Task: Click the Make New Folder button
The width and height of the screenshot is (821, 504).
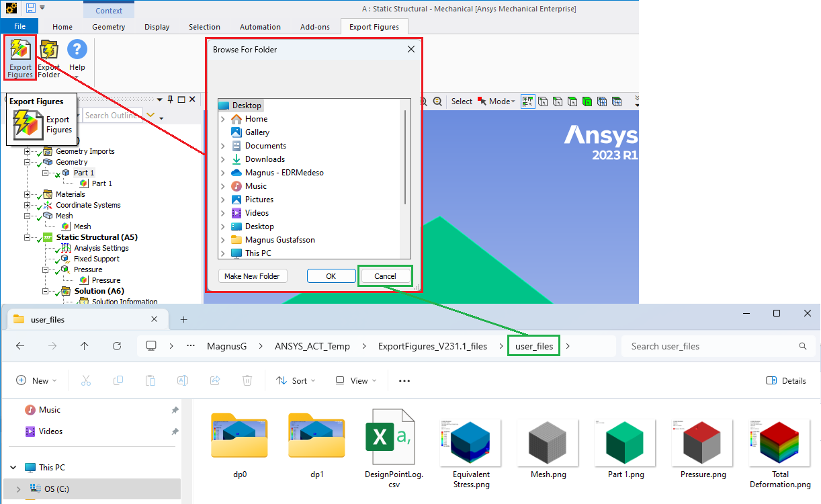Action: tap(252, 276)
